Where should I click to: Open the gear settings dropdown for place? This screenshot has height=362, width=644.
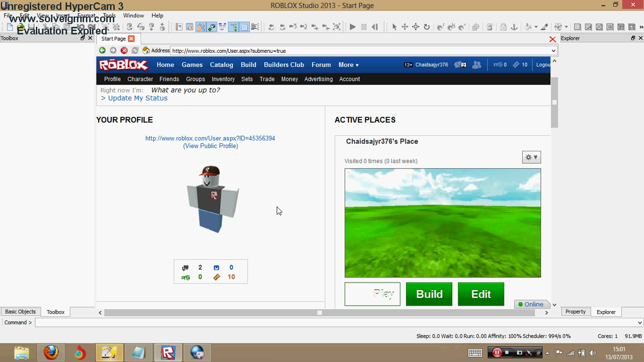coord(531,157)
